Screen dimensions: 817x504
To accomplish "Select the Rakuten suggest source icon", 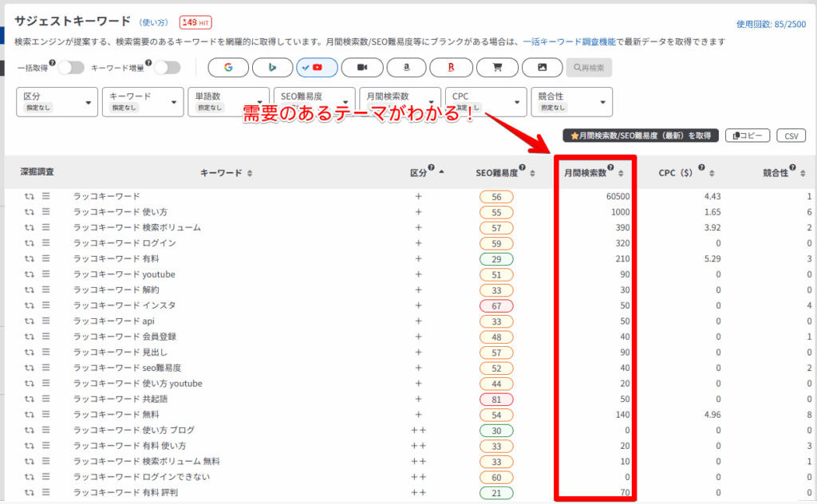I will pos(452,67).
